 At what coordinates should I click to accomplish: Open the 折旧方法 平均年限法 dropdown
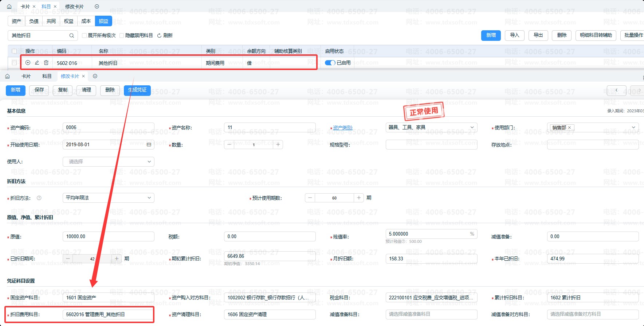click(x=109, y=198)
